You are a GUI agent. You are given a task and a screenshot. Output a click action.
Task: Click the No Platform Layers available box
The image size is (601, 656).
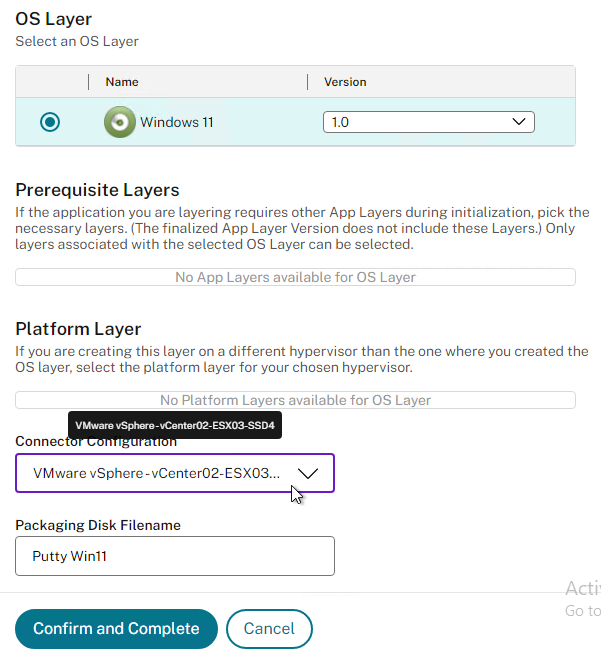click(x=295, y=400)
